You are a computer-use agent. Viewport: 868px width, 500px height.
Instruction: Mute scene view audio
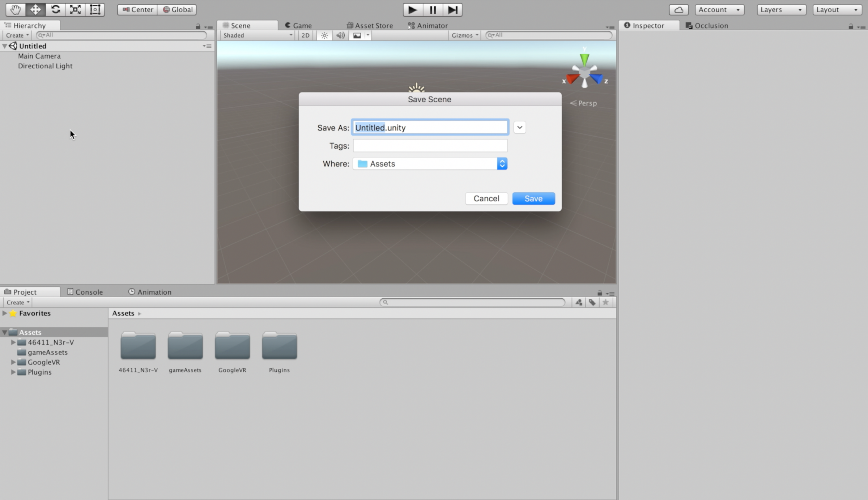point(340,35)
